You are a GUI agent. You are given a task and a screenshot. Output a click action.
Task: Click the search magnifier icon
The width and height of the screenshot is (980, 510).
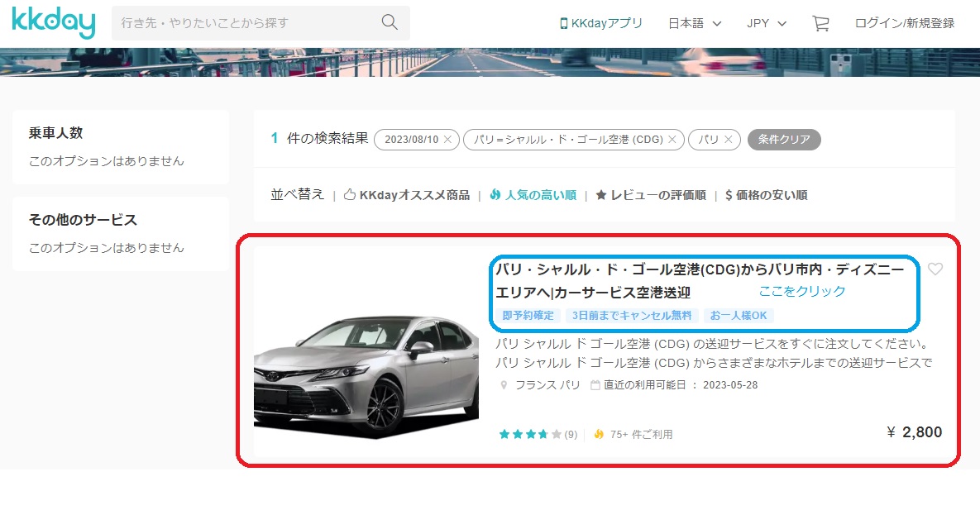tap(389, 22)
